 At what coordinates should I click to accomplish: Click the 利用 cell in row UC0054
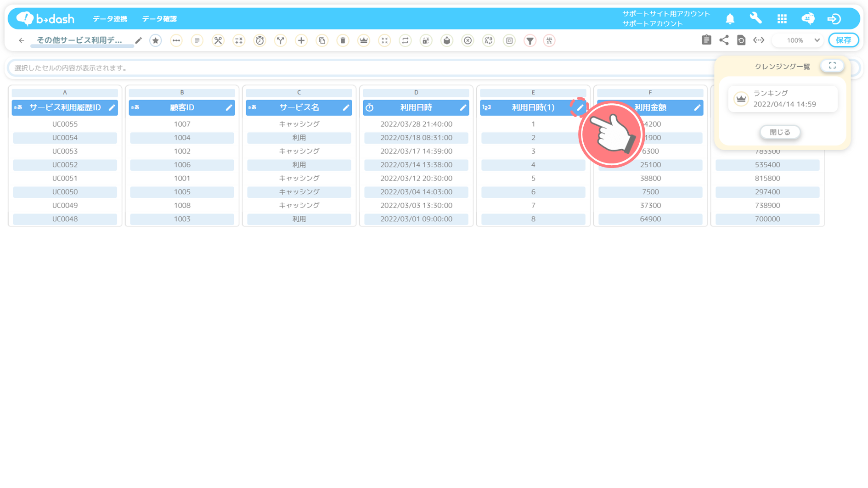299,138
